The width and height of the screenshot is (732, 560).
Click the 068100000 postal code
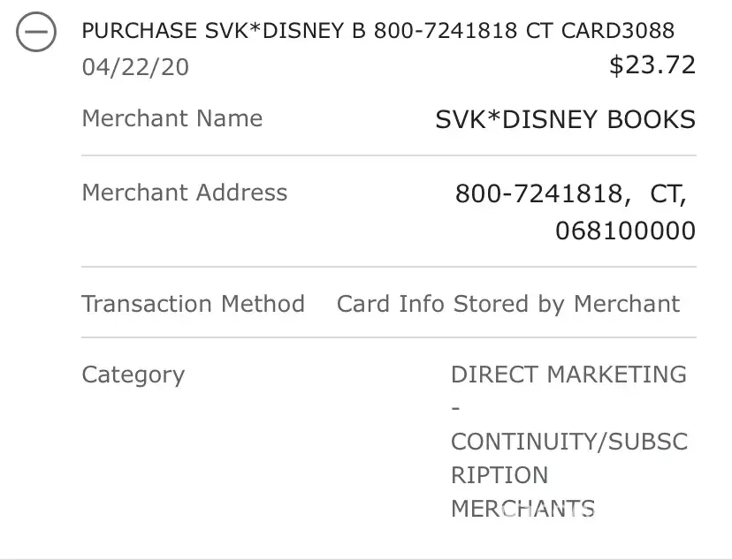click(625, 231)
